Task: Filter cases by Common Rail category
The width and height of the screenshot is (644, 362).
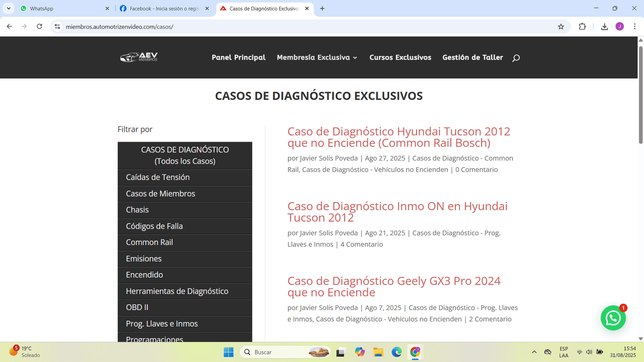Action: tap(149, 242)
